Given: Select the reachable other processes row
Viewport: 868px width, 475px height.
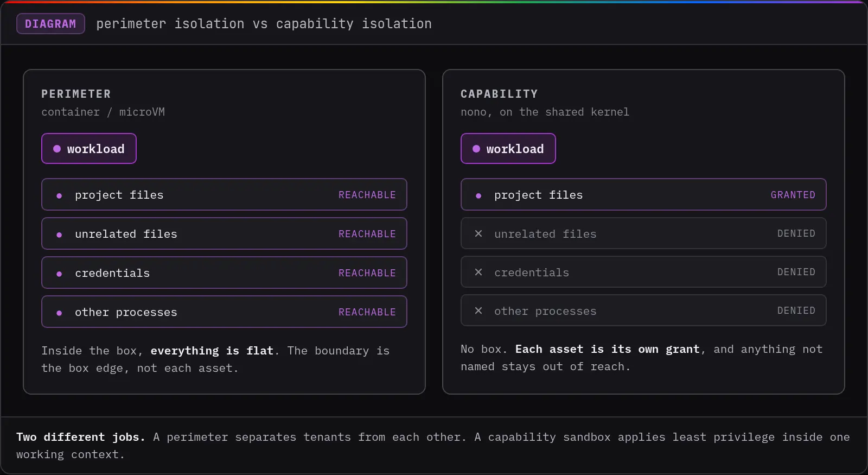Looking at the screenshot, I should pos(224,312).
